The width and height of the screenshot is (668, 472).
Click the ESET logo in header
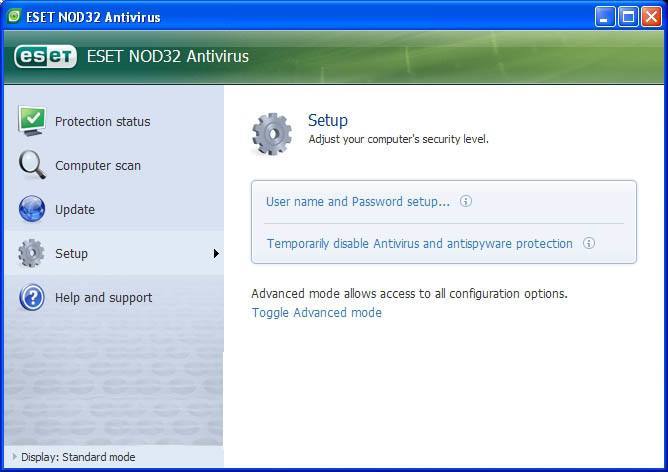45,56
